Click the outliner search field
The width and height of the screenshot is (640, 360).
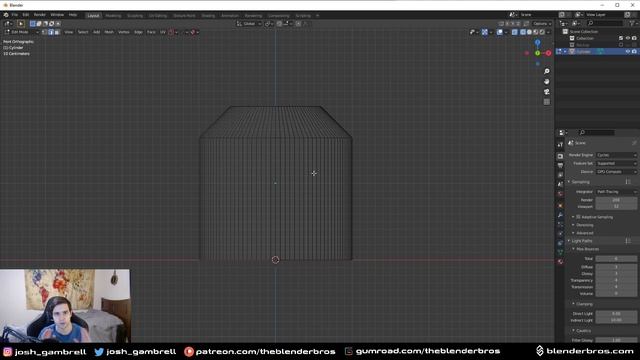coord(605,23)
